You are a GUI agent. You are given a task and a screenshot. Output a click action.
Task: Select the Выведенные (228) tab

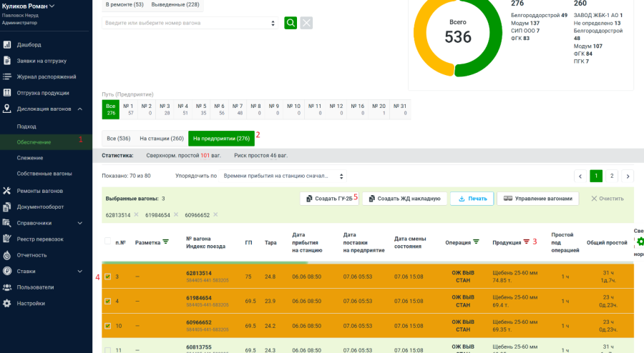(175, 4)
